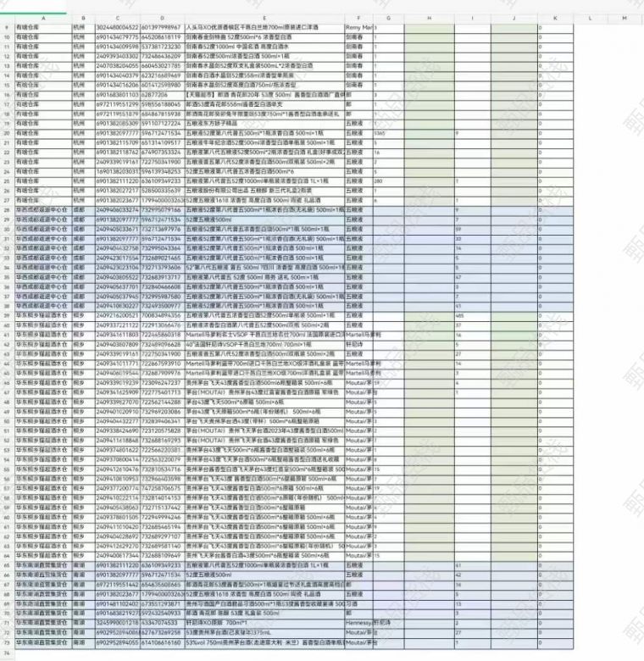Screen dimensions: 644x661
Task: Select column K header
Action: (555, 18)
